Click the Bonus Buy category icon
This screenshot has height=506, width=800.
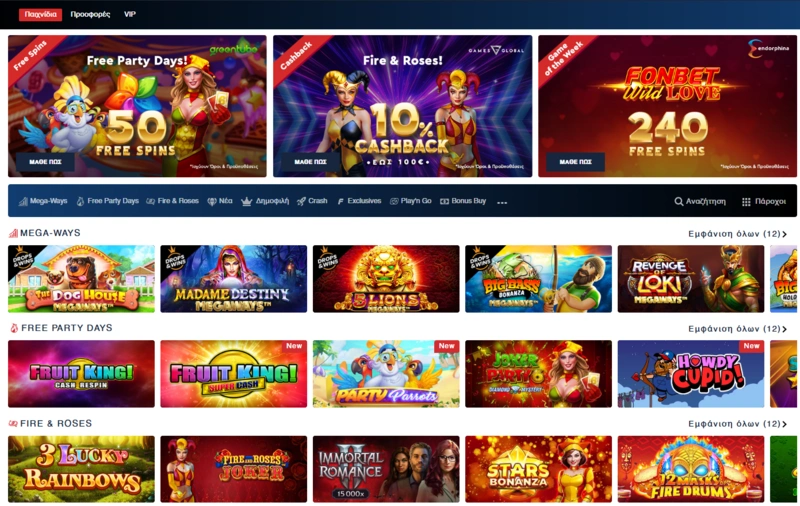444,201
